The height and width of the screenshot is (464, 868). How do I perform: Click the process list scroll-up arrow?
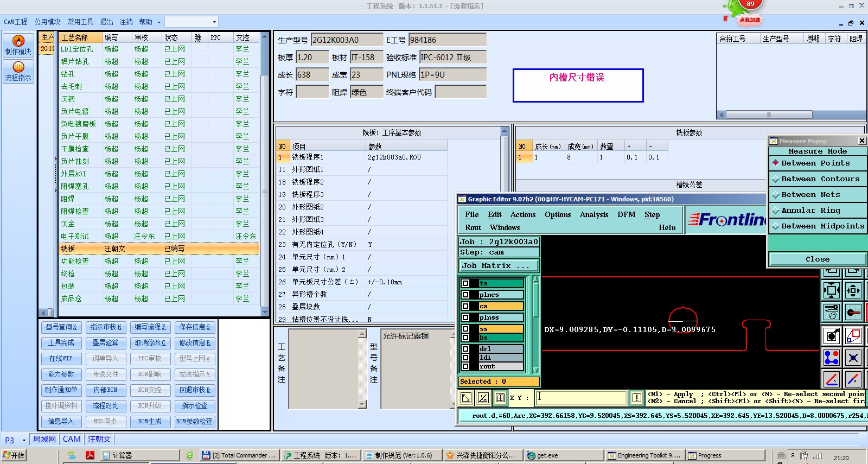(265, 37)
